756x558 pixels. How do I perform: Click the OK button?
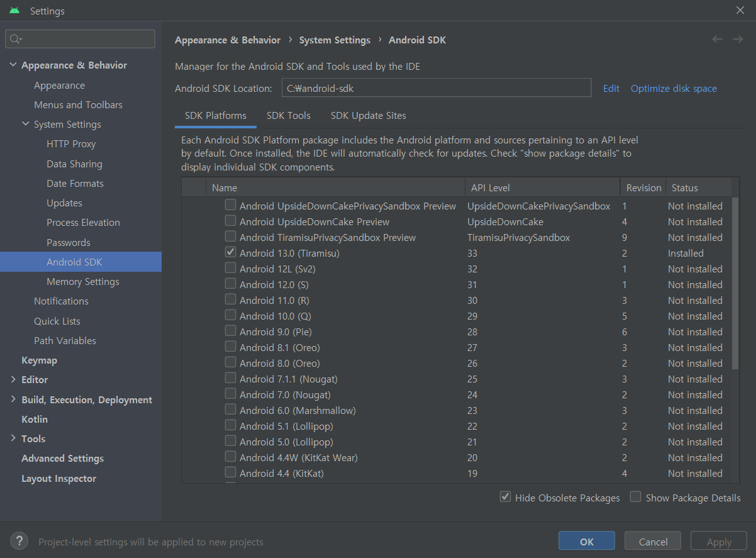pos(587,542)
